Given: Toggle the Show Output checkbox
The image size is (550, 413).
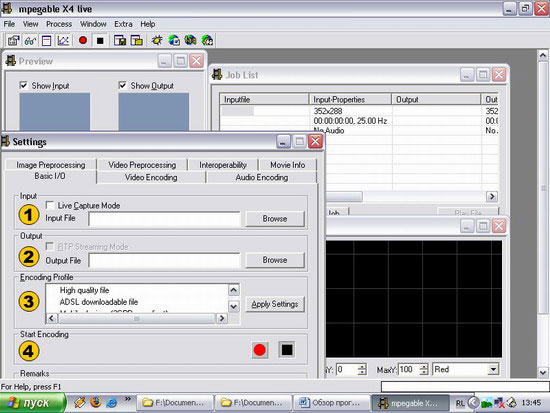Looking at the screenshot, I should [x=122, y=85].
